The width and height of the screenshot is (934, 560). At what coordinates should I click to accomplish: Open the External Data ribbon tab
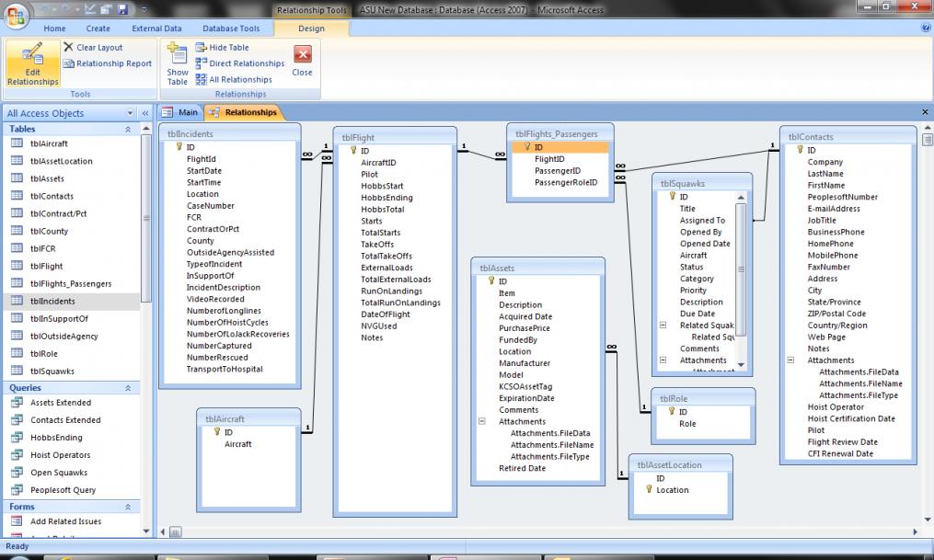156,29
